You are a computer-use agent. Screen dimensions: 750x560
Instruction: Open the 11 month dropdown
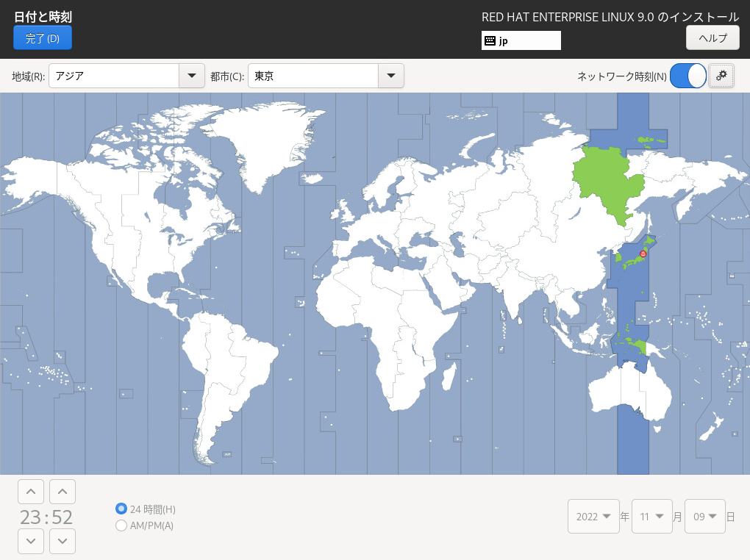(x=652, y=517)
